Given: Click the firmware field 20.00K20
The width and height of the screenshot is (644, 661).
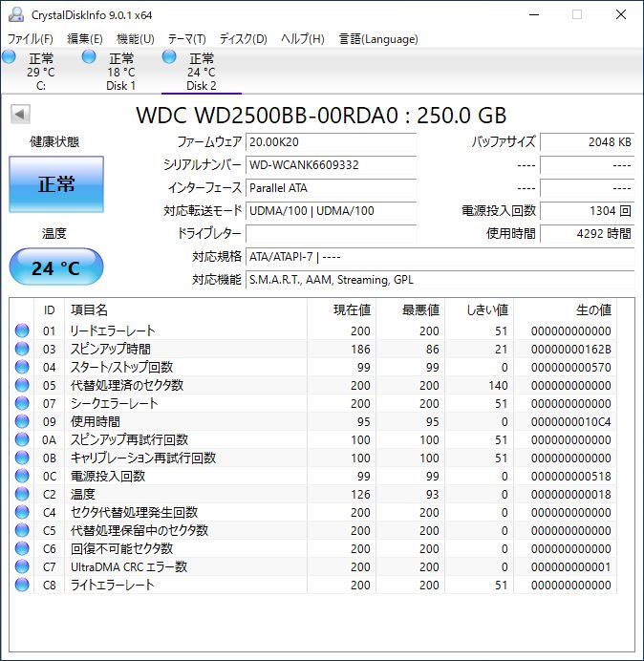Looking at the screenshot, I should tap(331, 142).
